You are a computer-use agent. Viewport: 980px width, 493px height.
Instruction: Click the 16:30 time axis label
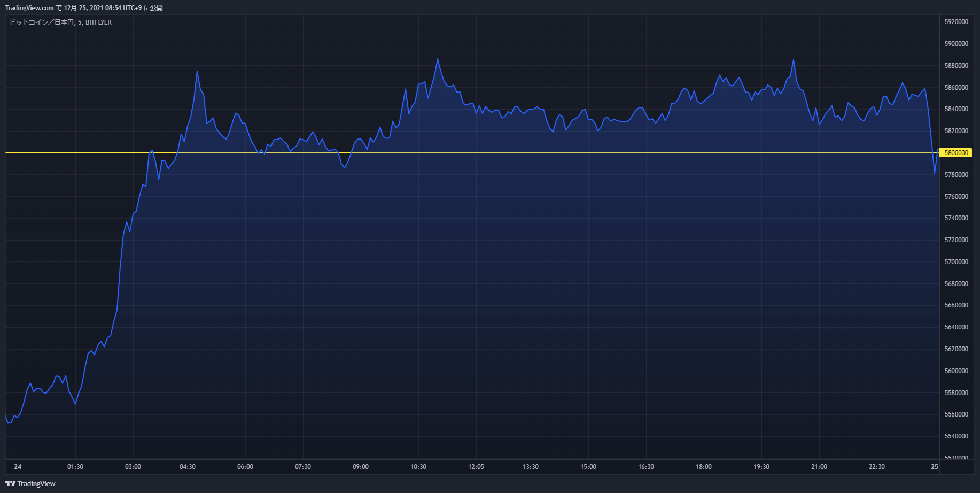(x=646, y=467)
